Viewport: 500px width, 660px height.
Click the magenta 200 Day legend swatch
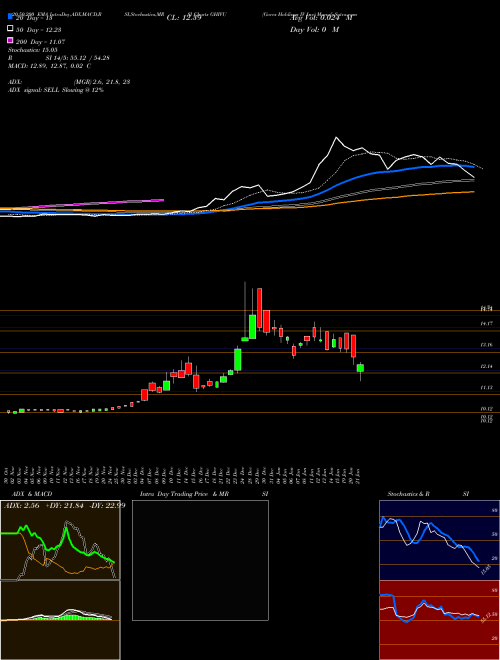pos(10,41)
